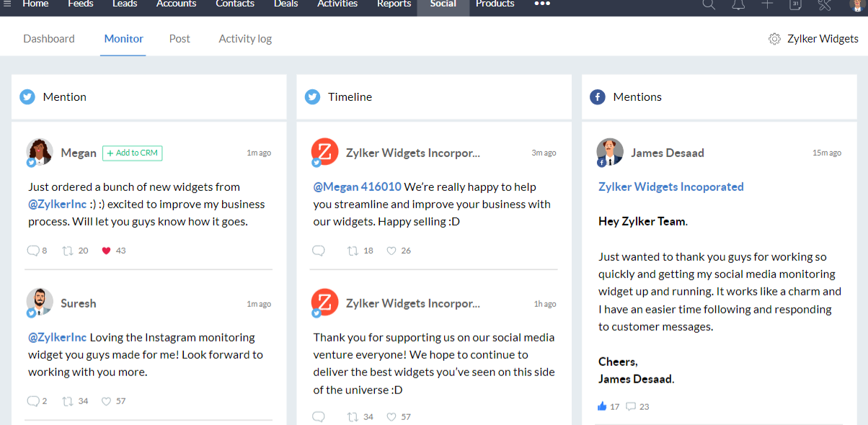The width and height of the screenshot is (868, 425).
Task: Open the Deals module
Action: [286, 4]
